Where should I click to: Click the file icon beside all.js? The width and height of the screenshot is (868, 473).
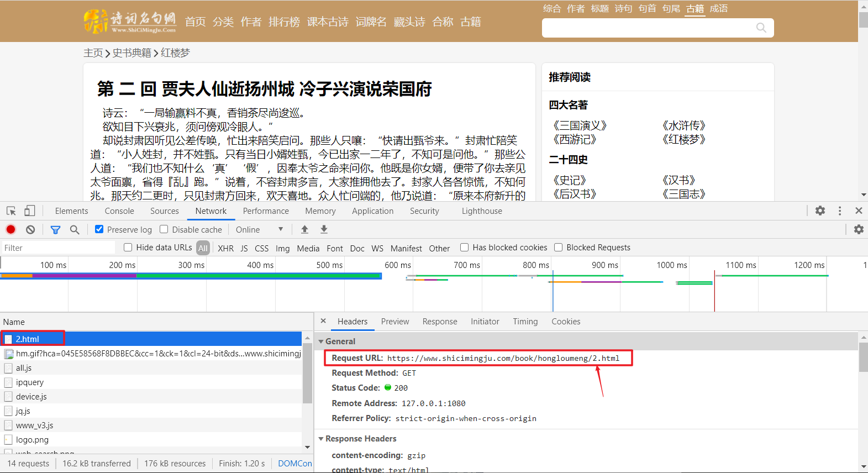pos(8,368)
